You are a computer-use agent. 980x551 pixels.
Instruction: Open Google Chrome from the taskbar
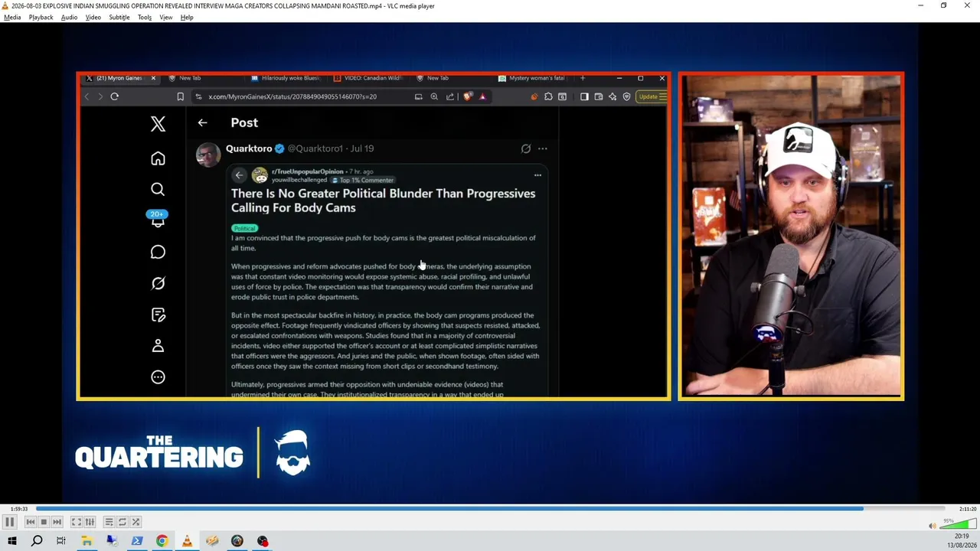point(162,541)
